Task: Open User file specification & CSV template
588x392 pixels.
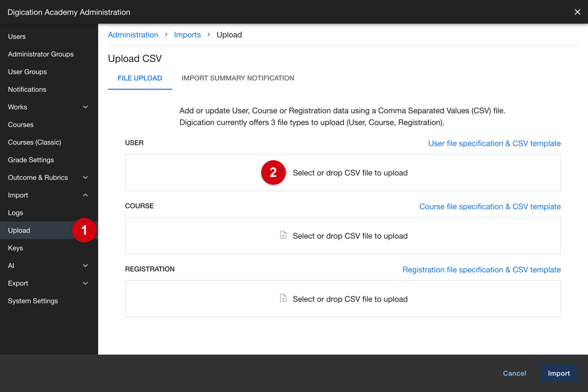Action: tap(494, 143)
